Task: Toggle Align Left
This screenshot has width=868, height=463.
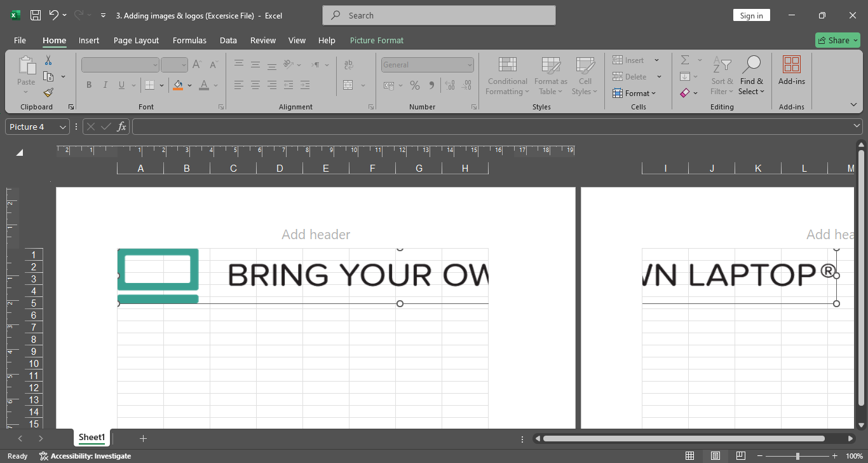Action: click(239, 85)
